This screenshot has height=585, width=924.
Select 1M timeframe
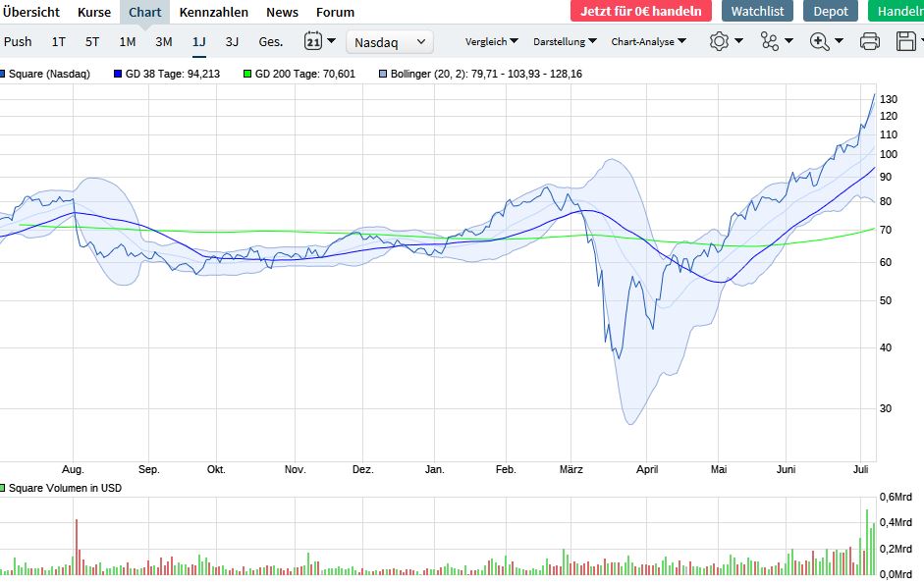tap(128, 42)
